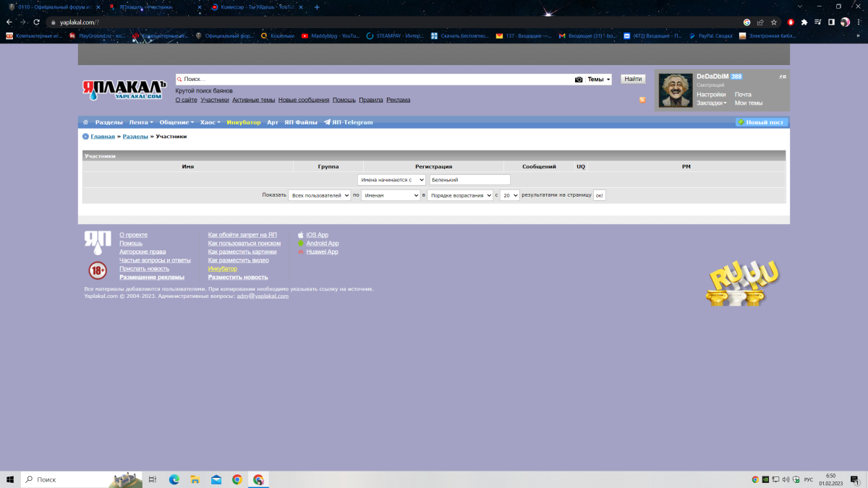Screen dimensions: 868x488
Task: Expand the Закладки dropdown in user panel
Action: coord(711,103)
